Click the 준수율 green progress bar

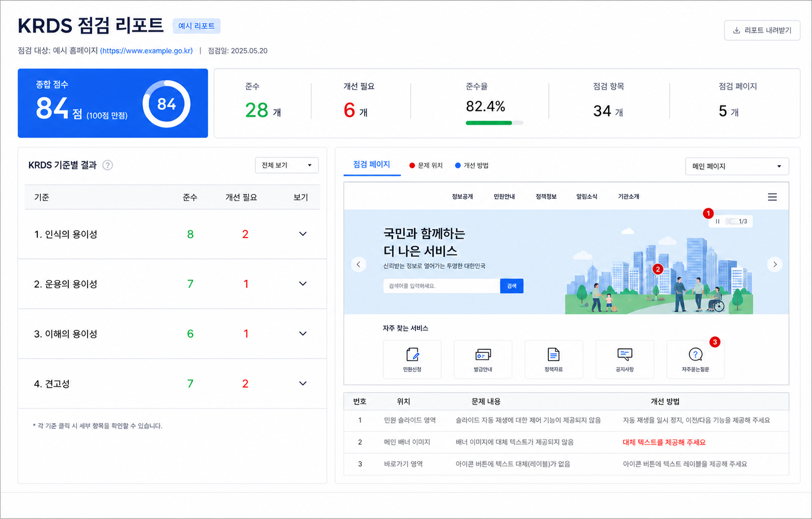(495, 123)
